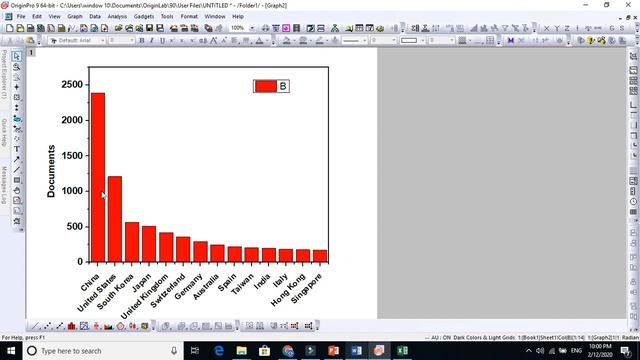Viewport: 640px width, 360px height.
Task: Expand Quick Help side tab
Action: point(4,133)
